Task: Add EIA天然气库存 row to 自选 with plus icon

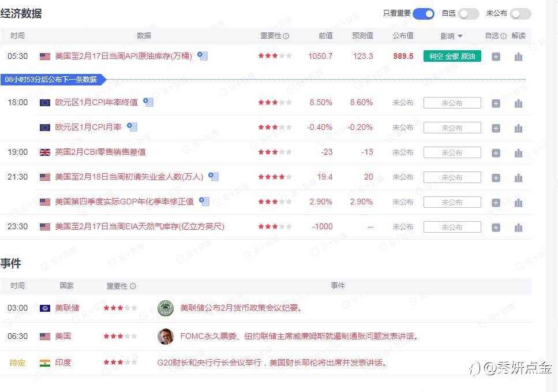Action: (496, 227)
